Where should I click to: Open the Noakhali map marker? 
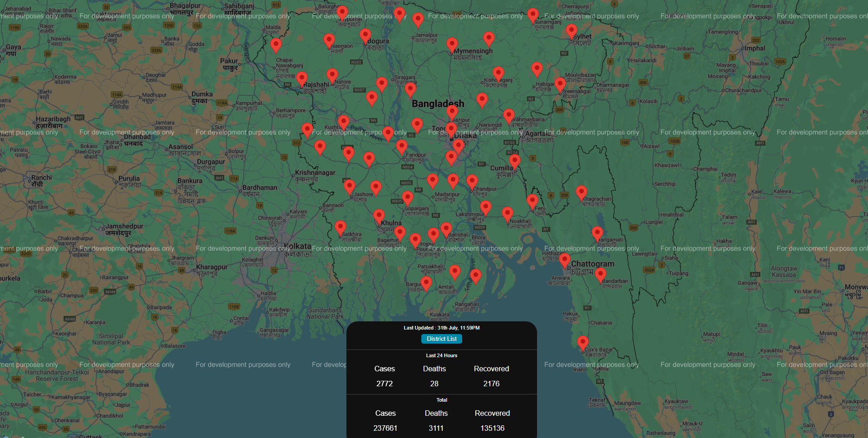(507, 213)
